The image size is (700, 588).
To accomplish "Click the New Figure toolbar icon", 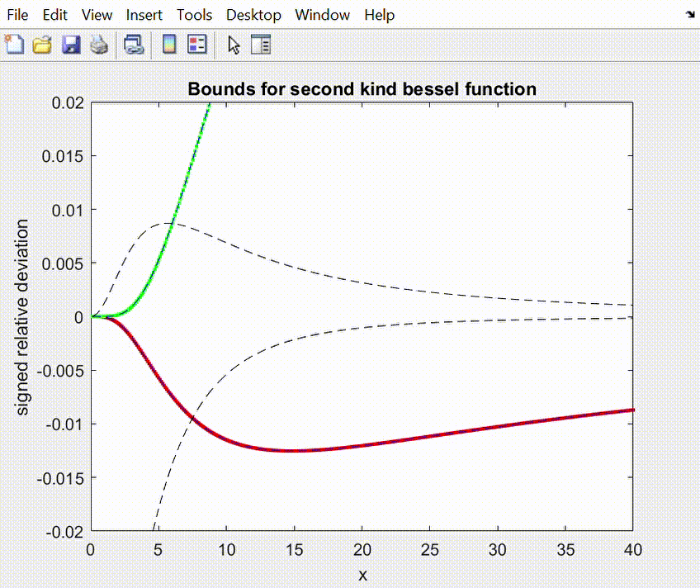I will click(15, 45).
